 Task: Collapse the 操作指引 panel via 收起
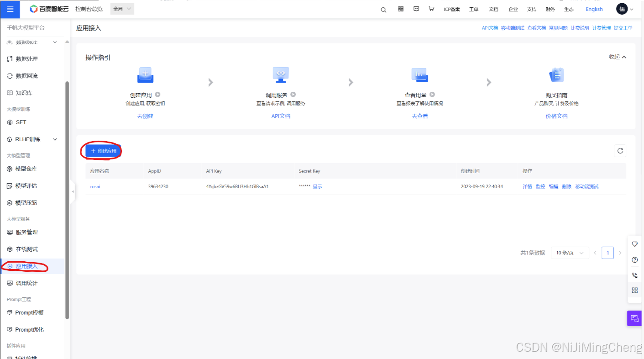pyautogui.click(x=618, y=57)
